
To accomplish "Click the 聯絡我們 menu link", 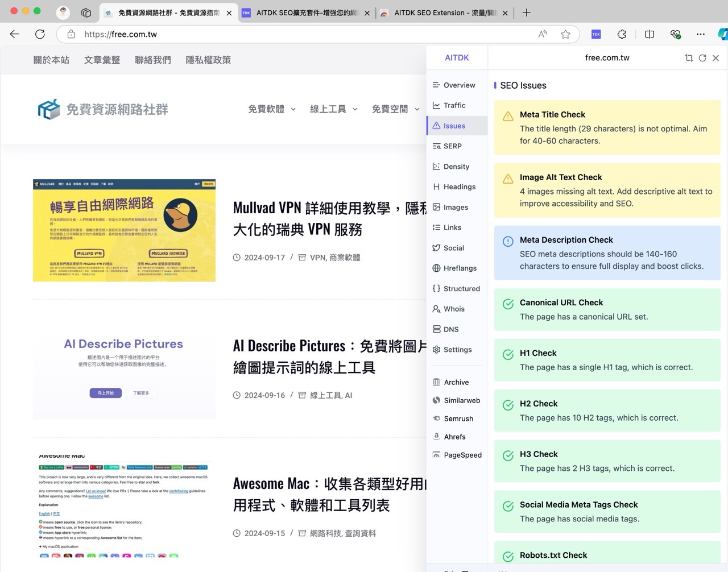I will pyautogui.click(x=153, y=60).
